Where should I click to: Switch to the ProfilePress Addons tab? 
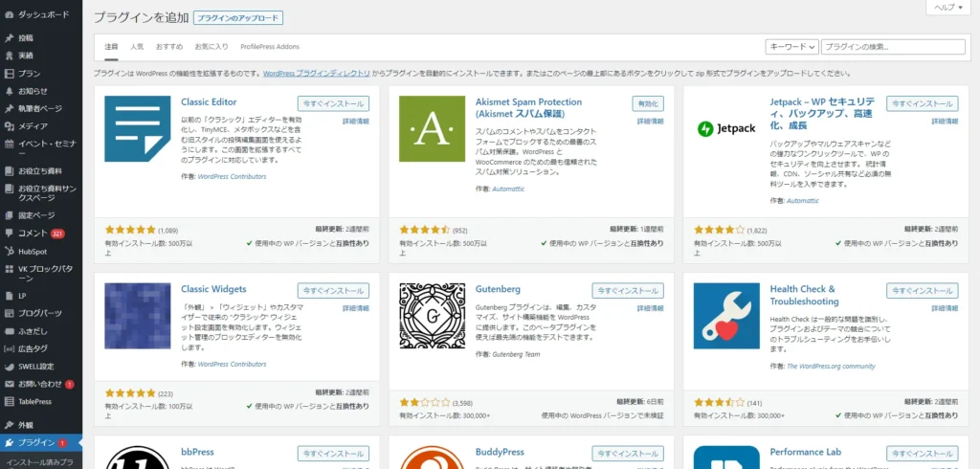(x=270, y=47)
